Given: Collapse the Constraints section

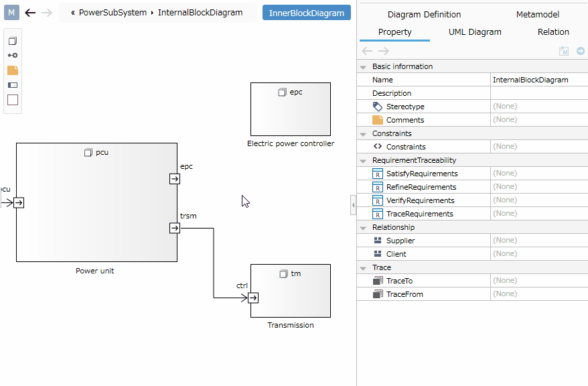Looking at the screenshot, I should (x=363, y=134).
